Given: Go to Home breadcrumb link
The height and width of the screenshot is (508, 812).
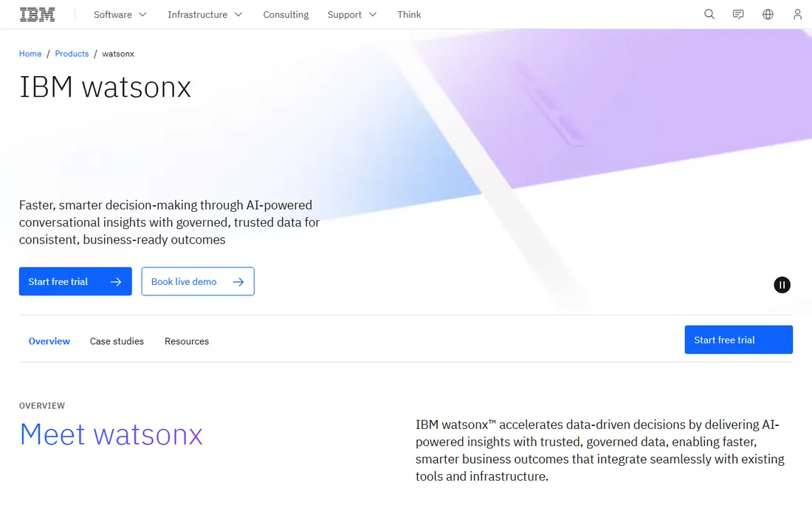Looking at the screenshot, I should (x=30, y=54).
